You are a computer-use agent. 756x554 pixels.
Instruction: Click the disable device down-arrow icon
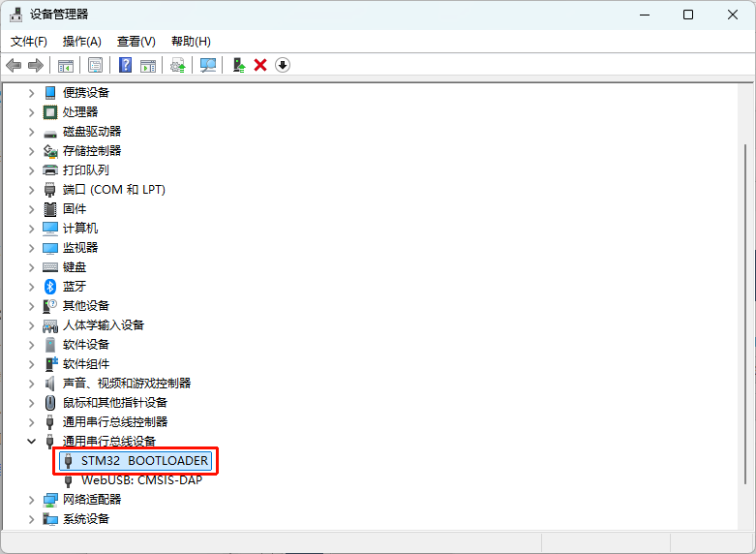(283, 65)
